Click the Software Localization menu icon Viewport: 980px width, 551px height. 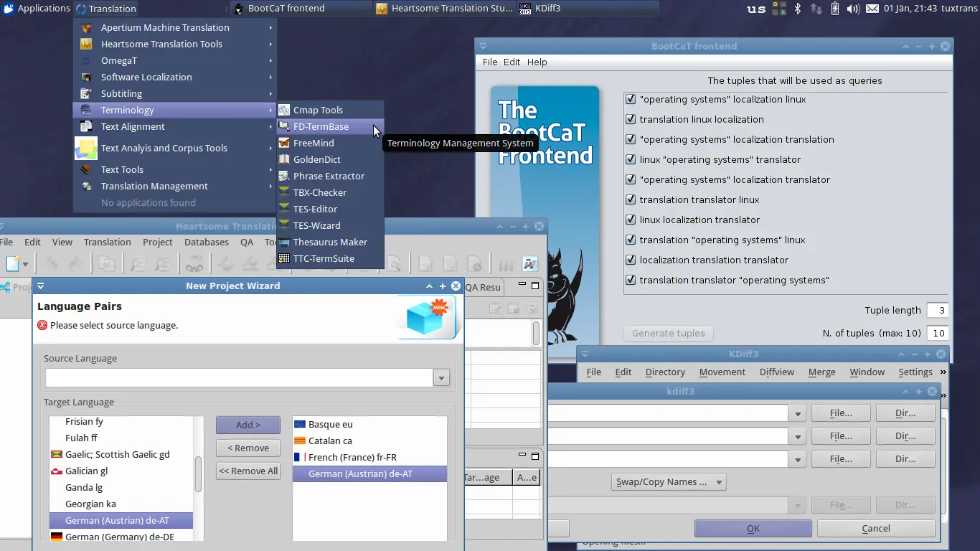tap(86, 77)
